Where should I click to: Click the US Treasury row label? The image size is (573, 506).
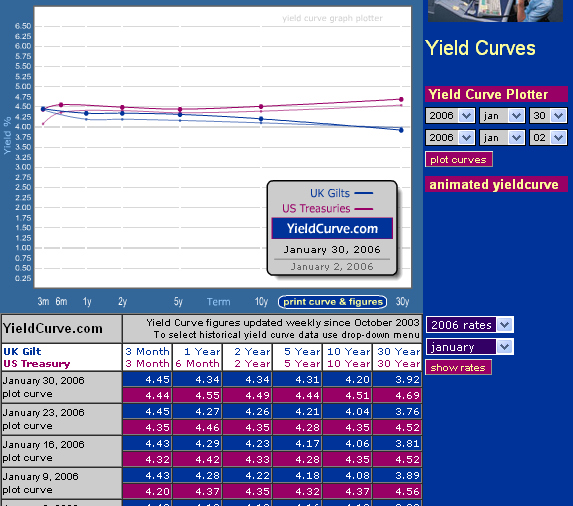(x=37, y=364)
